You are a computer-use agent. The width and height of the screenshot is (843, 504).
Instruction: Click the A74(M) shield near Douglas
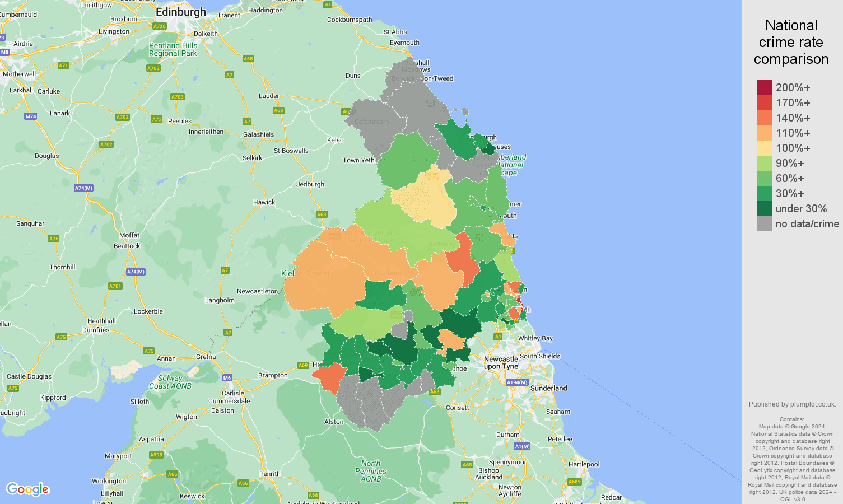pos(84,188)
